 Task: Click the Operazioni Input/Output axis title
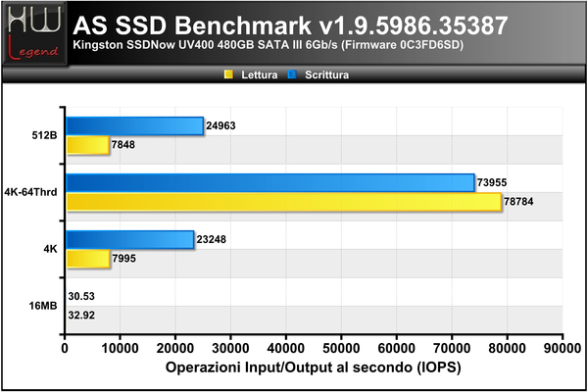tap(314, 367)
